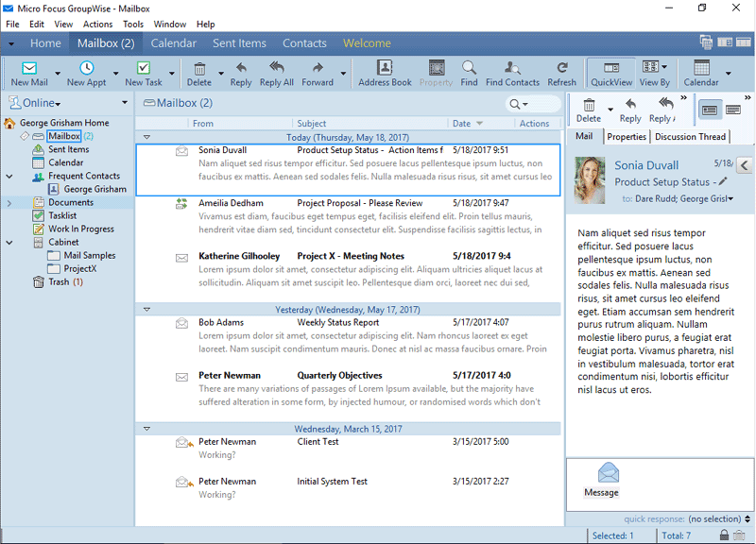Image resolution: width=756 pixels, height=544 pixels.
Task: Open the Address Book
Action: (385, 74)
